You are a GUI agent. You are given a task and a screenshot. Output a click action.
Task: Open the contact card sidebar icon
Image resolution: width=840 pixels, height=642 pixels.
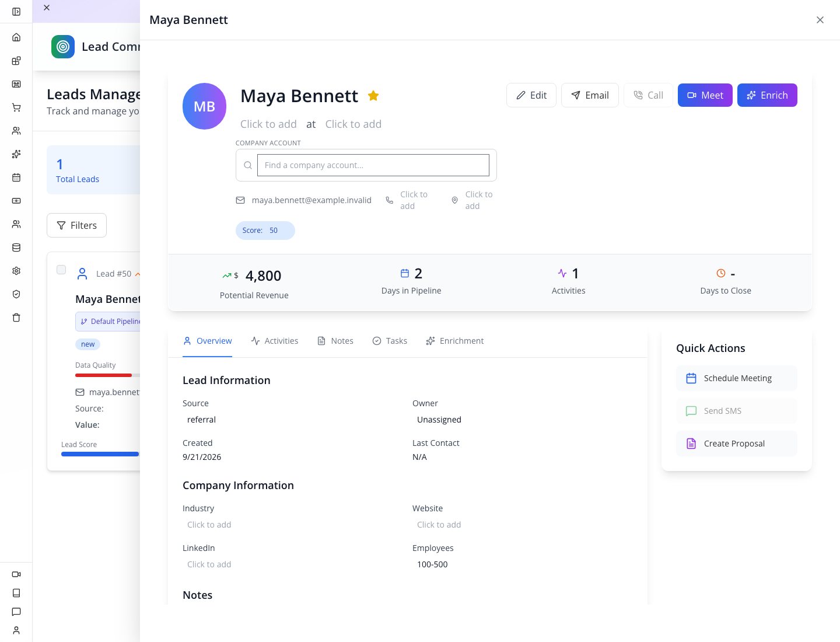16,84
